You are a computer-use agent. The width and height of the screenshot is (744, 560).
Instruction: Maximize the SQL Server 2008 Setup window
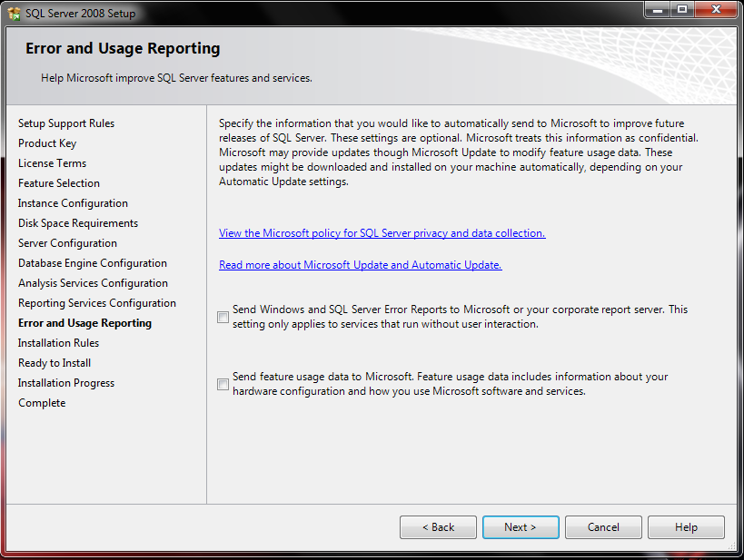click(682, 9)
